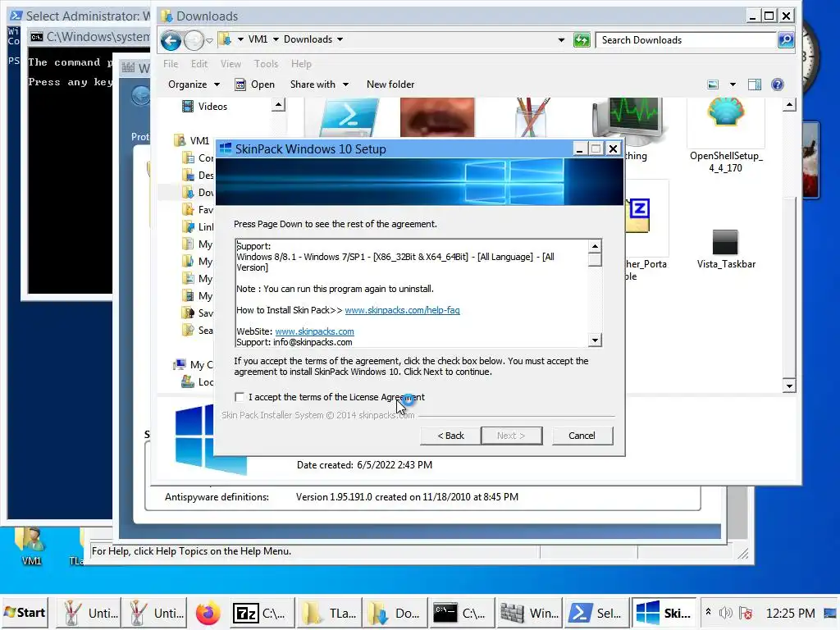Image resolution: width=840 pixels, height=630 pixels.
Task: Click the volume tray icon
Action: (x=725, y=613)
